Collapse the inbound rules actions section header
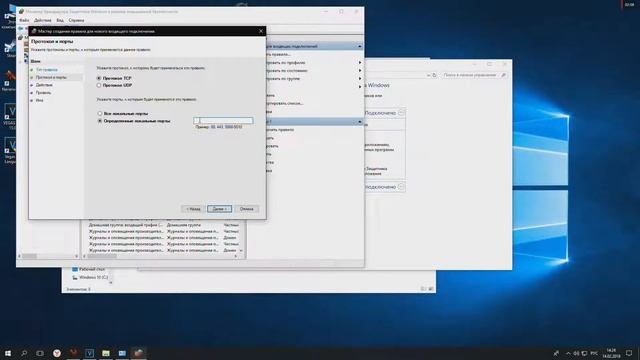Screen dimensions: 640x360 click(360, 47)
